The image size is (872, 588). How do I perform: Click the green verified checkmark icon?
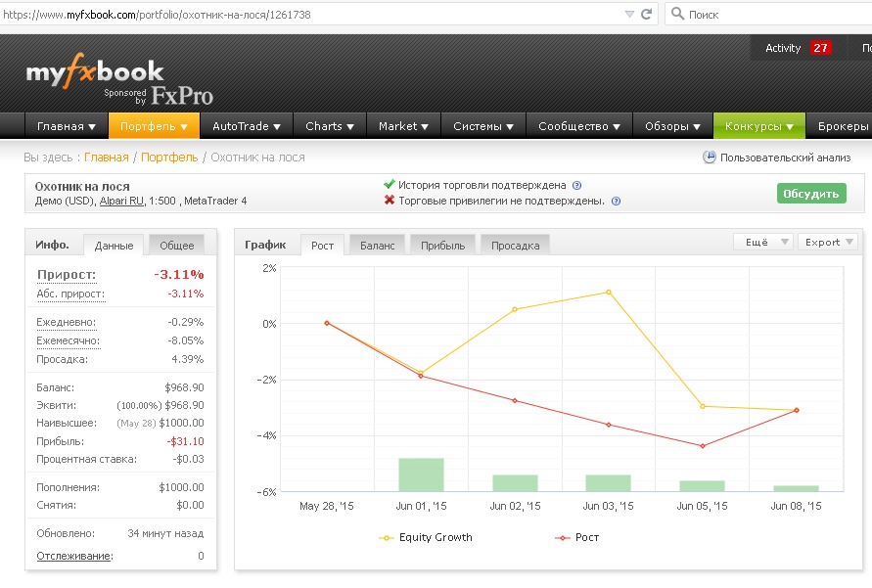[x=390, y=184]
